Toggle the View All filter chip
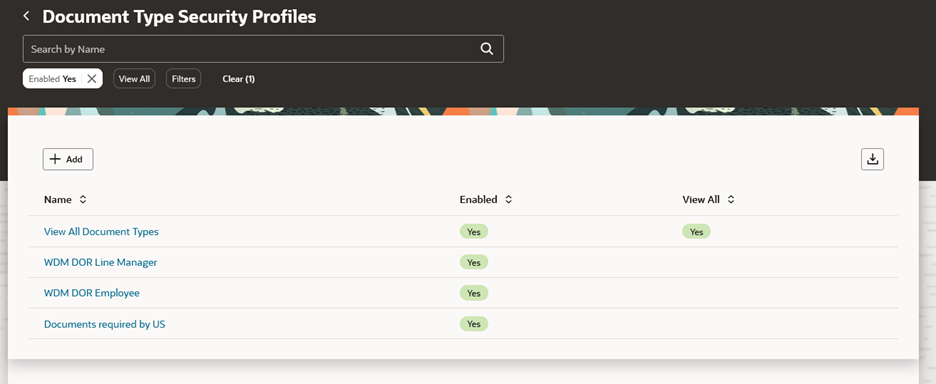The height and width of the screenshot is (384, 936). click(134, 79)
